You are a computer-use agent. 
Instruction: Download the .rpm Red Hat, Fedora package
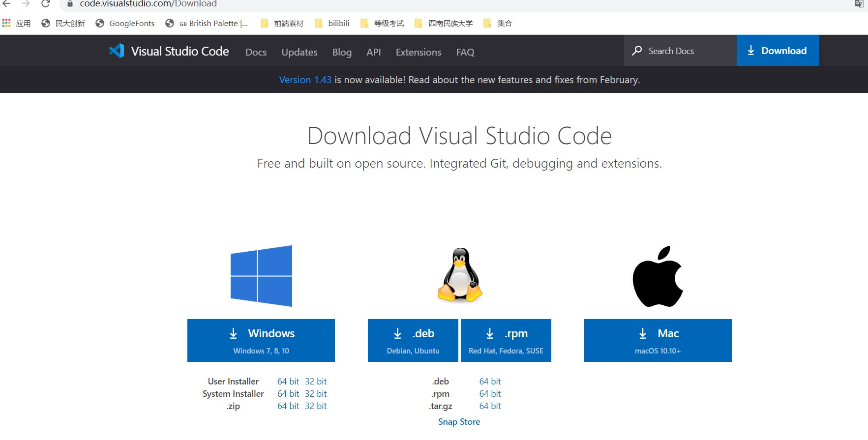tap(506, 340)
